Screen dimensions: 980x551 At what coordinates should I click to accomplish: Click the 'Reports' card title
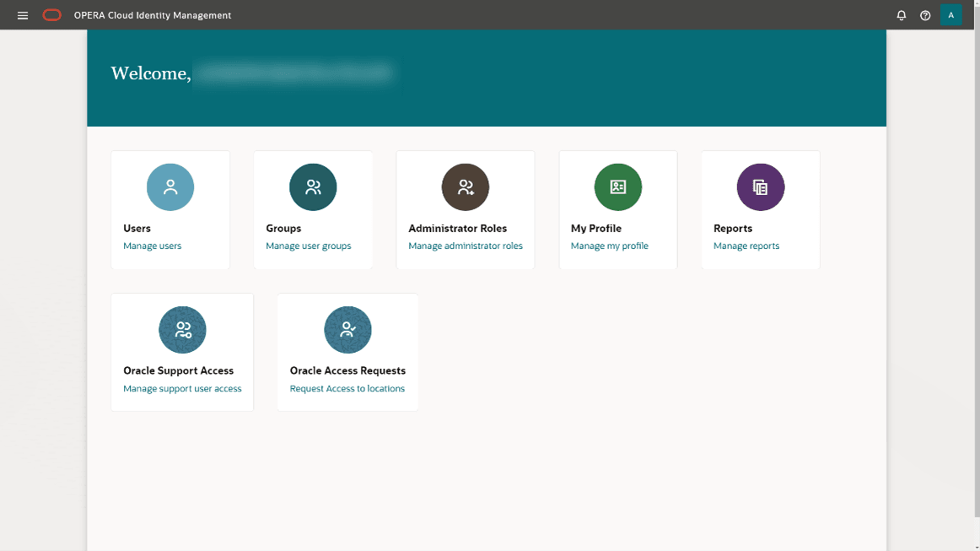(733, 229)
